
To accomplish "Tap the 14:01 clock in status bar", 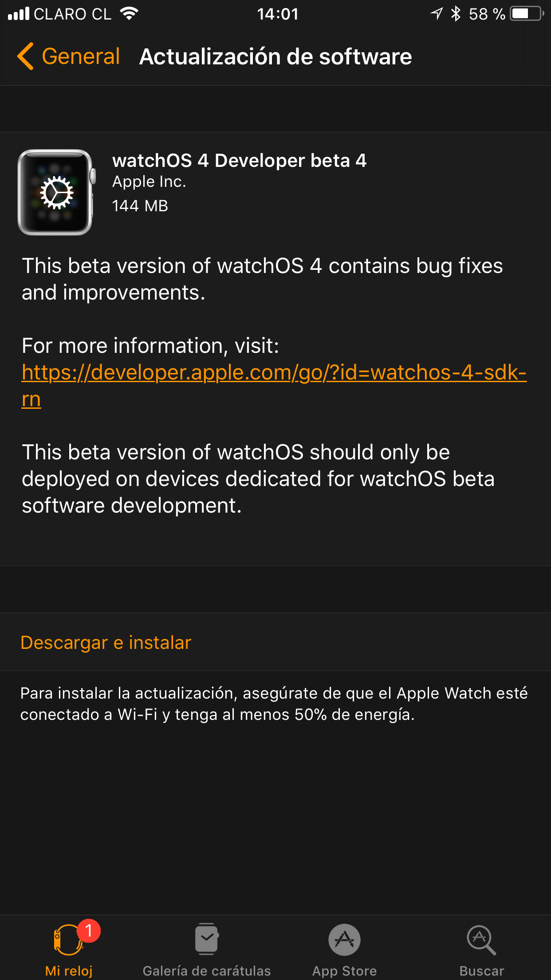I will pyautogui.click(x=278, y=14).
